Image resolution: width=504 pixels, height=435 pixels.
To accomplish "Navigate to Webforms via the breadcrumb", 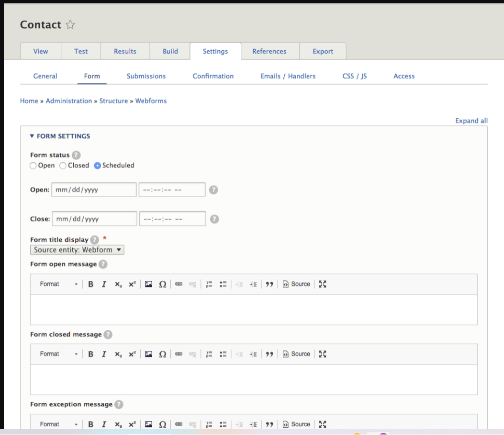I will point(151,101).
